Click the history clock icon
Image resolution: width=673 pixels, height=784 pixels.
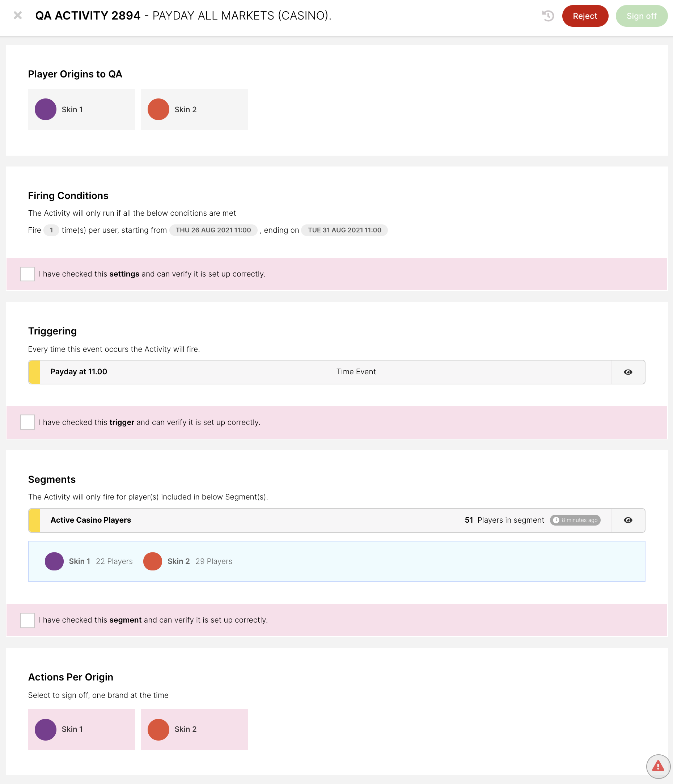click(x=548, y=16)
